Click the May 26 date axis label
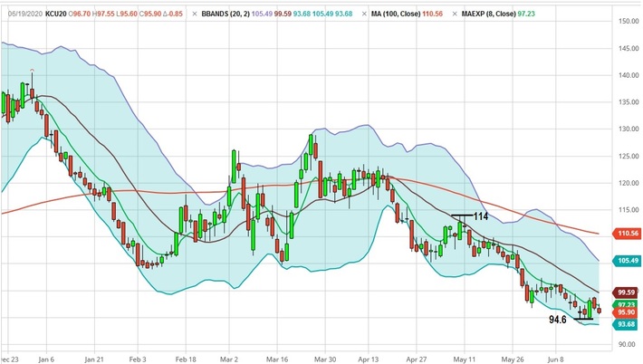643x364 pixels. (x=513, y=359)
